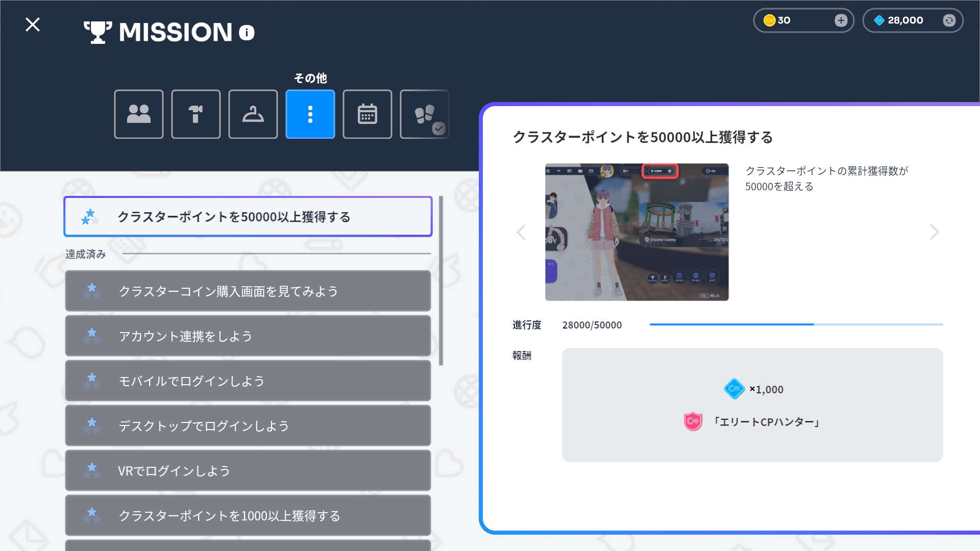Show next mission image with right chevron

[935, 232]
